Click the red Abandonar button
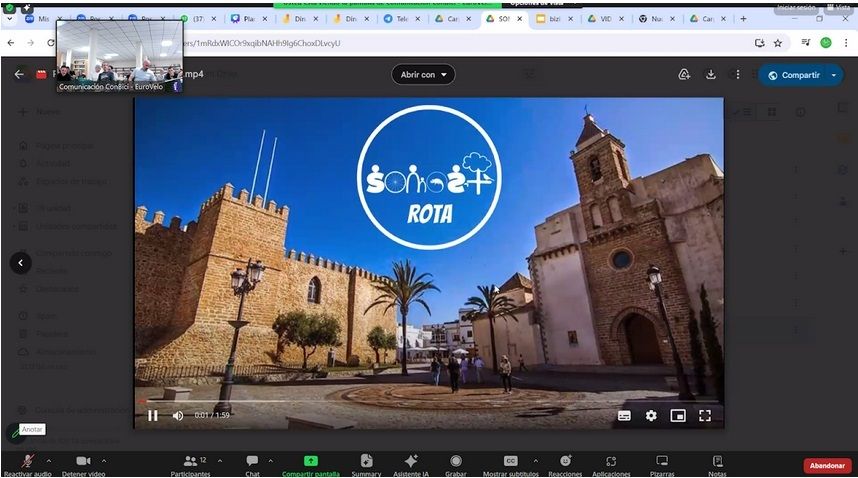This screenshot has height=478, width=858. (x=827, y=465)
